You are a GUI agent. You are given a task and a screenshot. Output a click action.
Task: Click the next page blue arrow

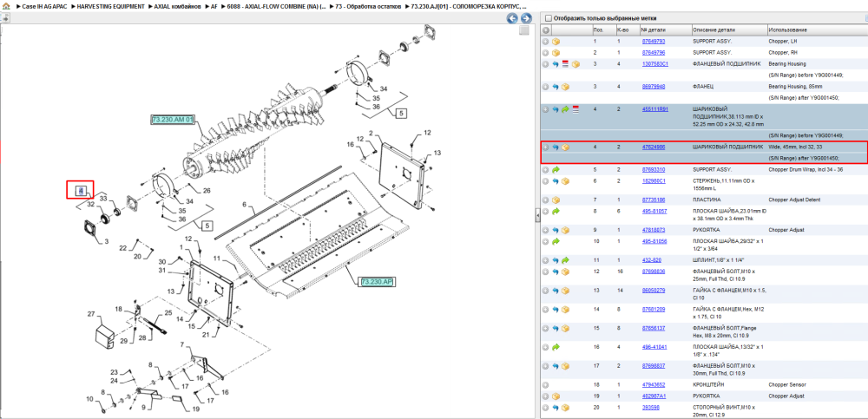[x=527, y=18]
